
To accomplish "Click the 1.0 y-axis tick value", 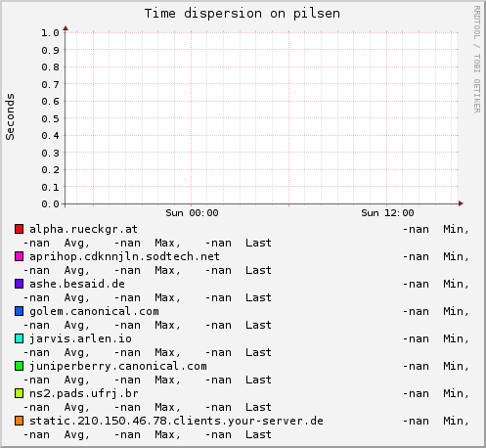I will click(x=50, y=32).
